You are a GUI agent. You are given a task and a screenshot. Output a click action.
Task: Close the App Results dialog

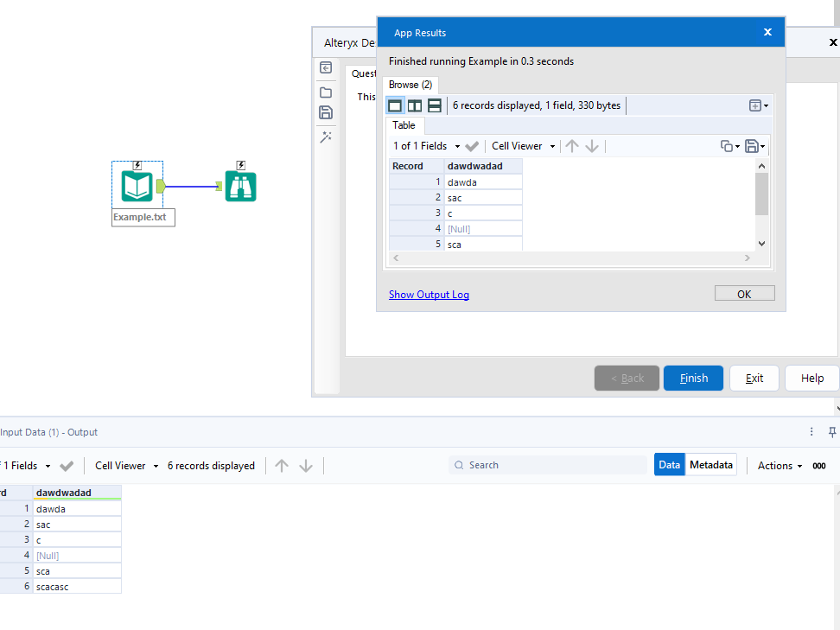coord(767,32)
